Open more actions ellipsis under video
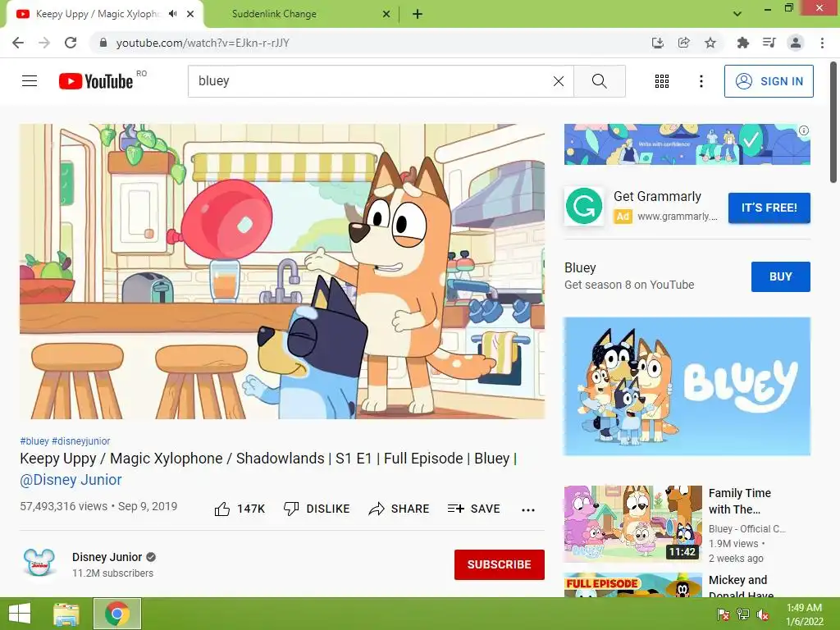840x630 pixels. pos(528,509)
